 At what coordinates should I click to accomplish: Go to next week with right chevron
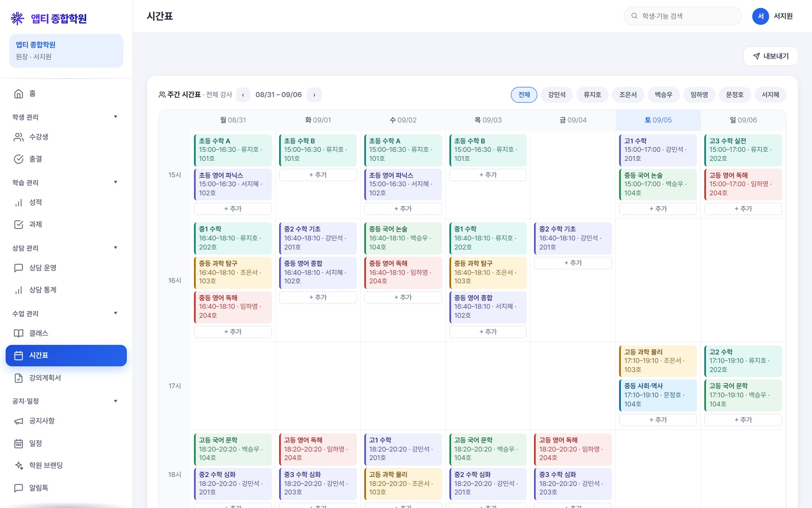coord(314,95)
